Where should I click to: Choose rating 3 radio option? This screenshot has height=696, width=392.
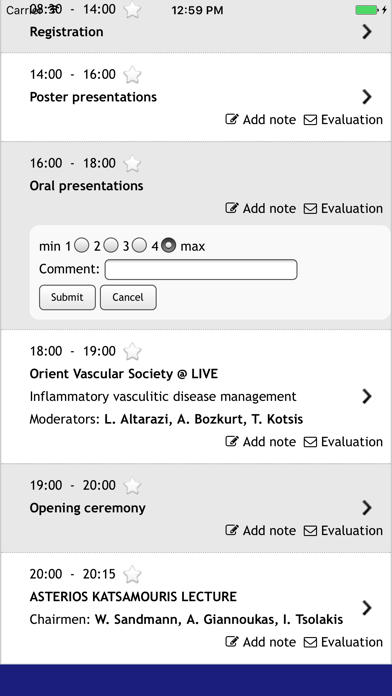click(139, 245)
